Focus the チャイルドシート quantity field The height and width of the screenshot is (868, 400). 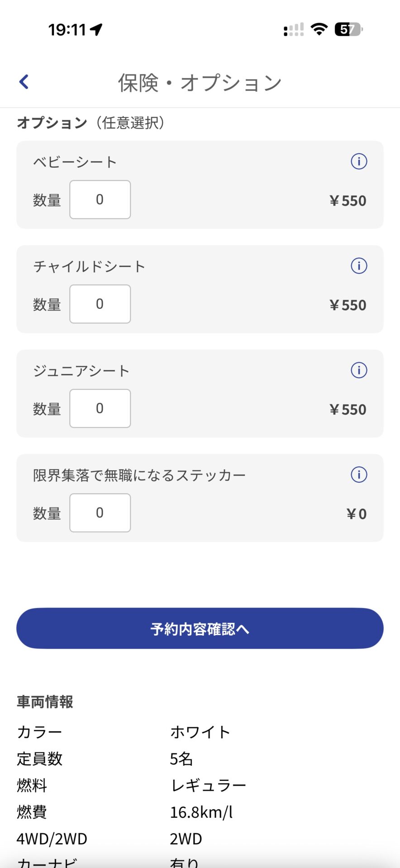(100, 304)
